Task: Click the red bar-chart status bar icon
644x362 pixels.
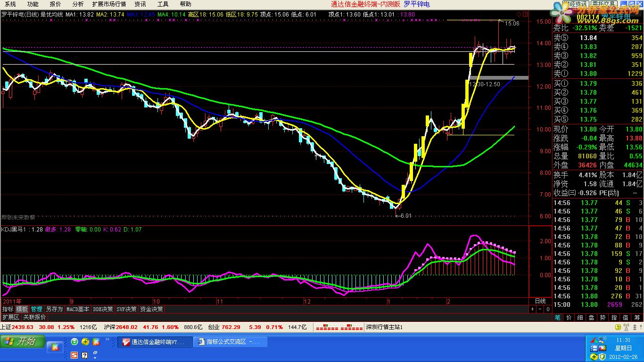Action: [x=339, y=327]
